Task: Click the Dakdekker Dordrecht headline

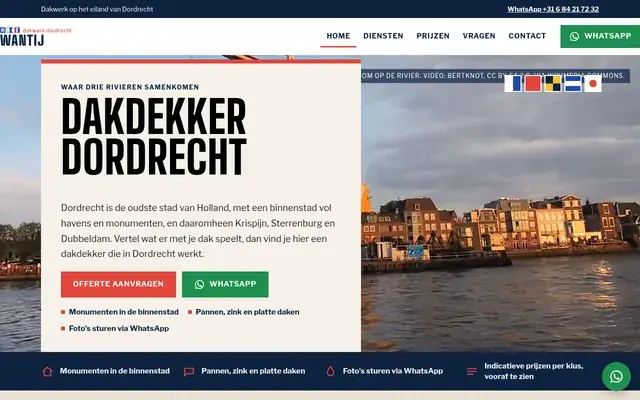Action: [154, 136]
